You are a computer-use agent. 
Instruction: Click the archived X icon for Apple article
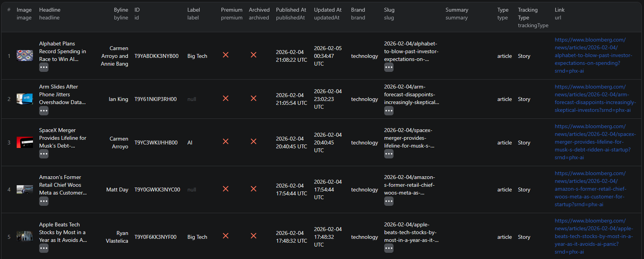254,236
